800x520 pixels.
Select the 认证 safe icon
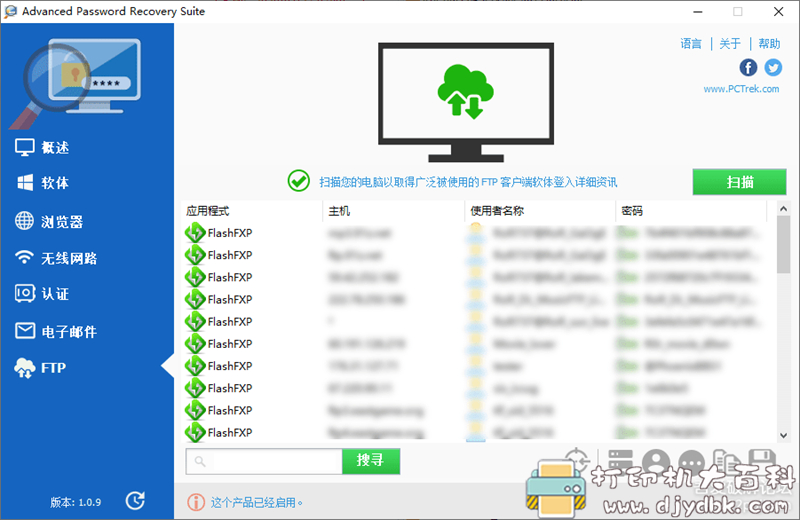tap(24, 293)
